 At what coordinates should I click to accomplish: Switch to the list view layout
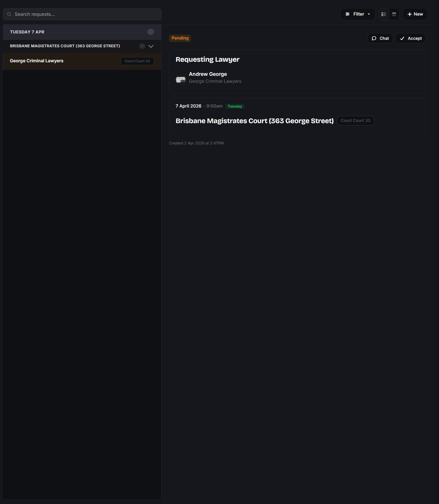pos(384,14)
